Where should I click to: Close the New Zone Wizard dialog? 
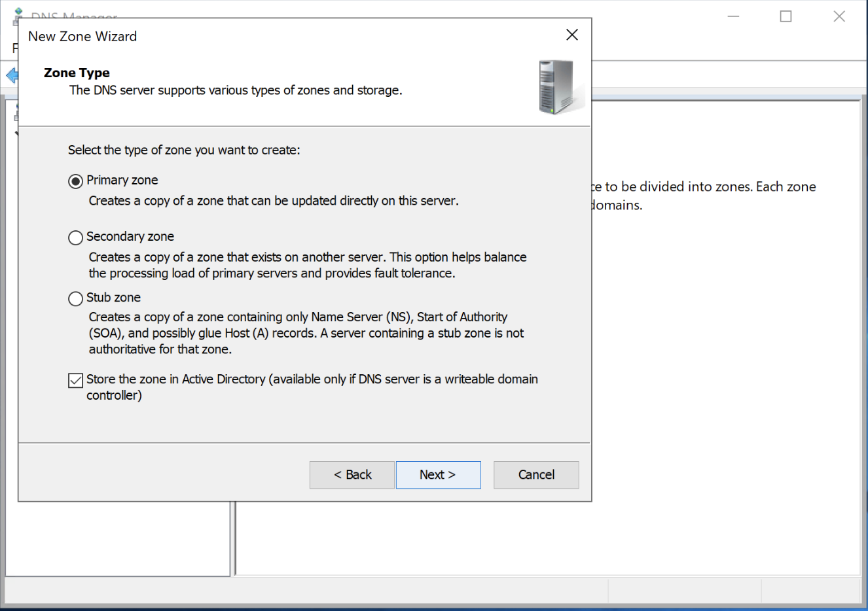[572, 35]
